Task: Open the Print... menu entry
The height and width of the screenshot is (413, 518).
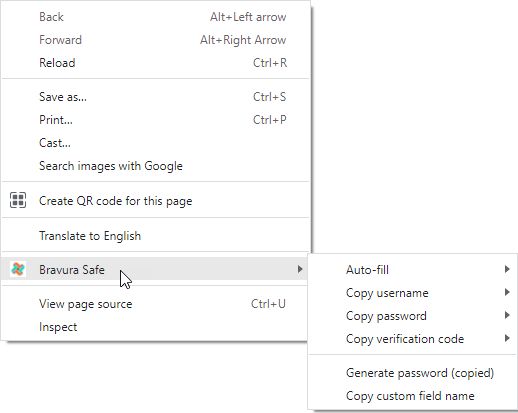Action: coord(155,120)
